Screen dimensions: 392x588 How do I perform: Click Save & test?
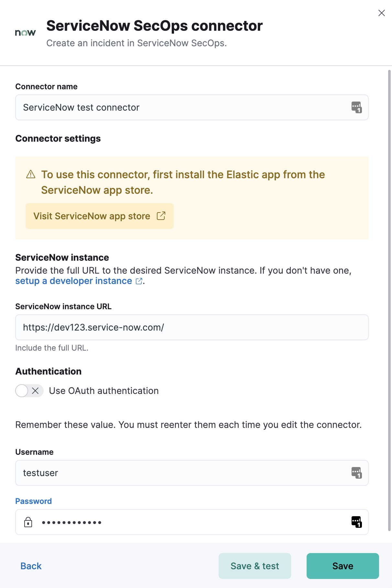click(255, 566)
